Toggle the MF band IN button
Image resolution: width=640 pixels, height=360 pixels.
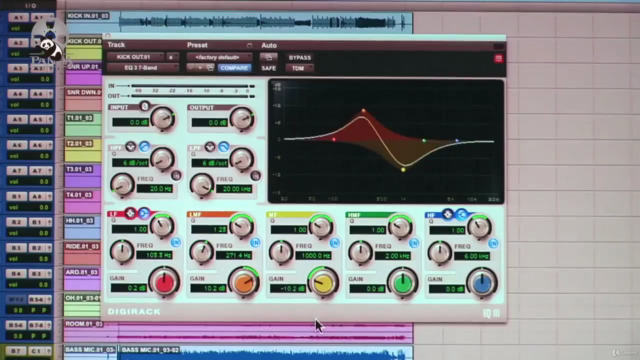tap(335, 243)
